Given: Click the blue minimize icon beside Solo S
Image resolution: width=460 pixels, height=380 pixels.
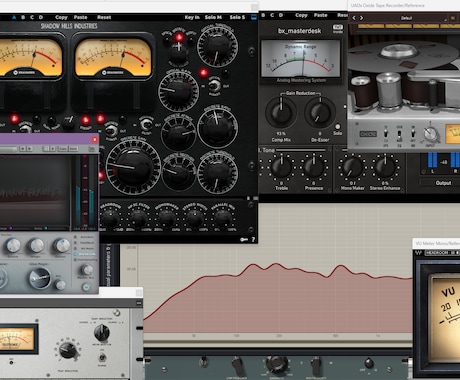Looking at the screenshot, I should (254, 17).
